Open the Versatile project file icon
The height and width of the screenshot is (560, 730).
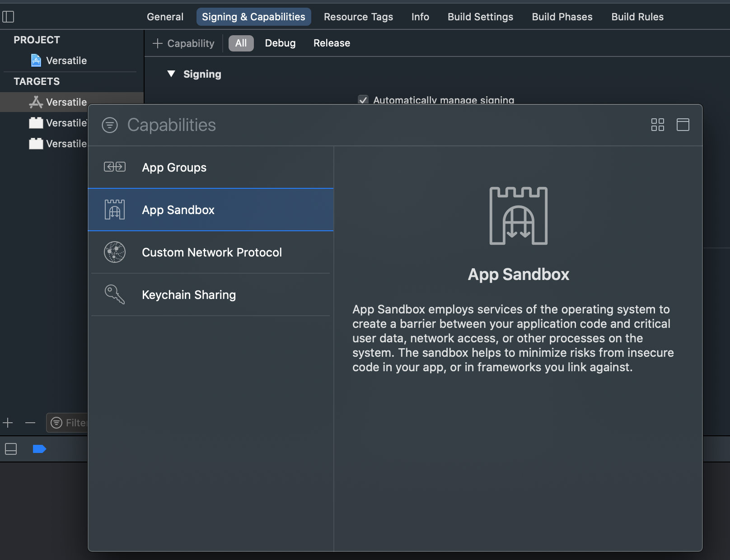(x=36, y=60)
